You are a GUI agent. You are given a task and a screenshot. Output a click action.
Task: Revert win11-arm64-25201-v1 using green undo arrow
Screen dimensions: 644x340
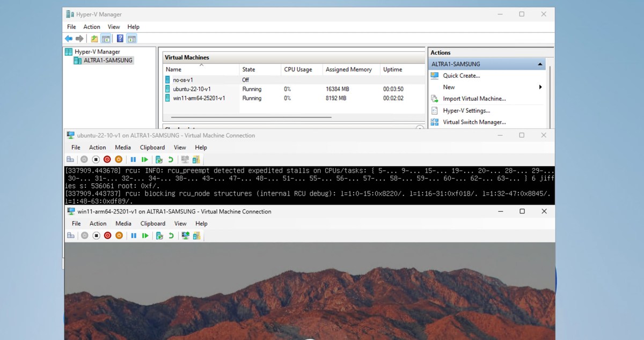[x=171, y=235]
